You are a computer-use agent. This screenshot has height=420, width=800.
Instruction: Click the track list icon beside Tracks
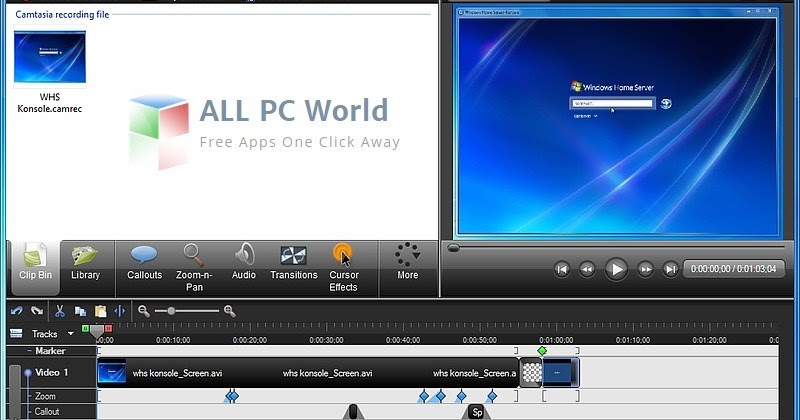[16, 334]
